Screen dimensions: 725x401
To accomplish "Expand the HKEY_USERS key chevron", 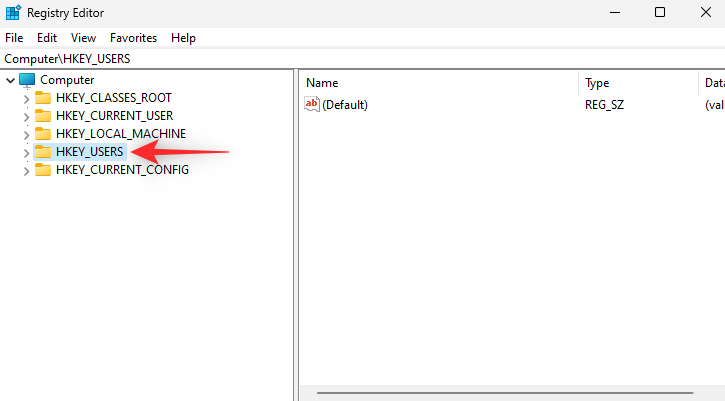I will pos(26,152).
